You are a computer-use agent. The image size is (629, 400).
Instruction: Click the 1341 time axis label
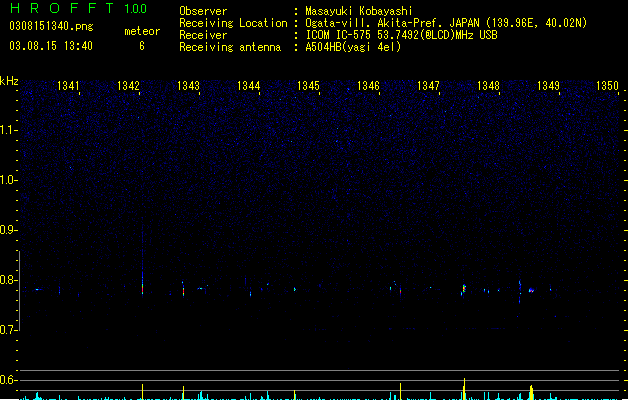click(x=68, y=86)
